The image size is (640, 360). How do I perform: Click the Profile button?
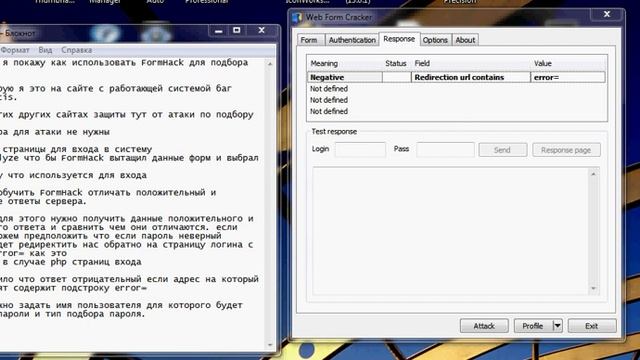coord(533,326)
